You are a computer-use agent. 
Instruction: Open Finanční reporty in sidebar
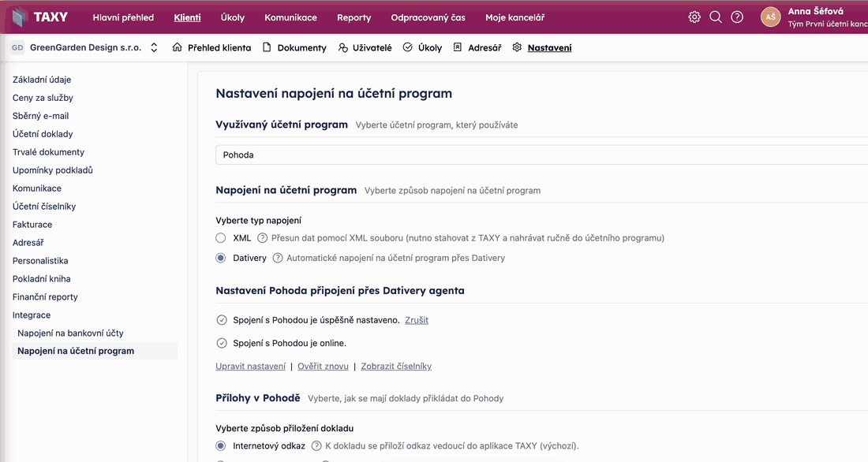pyautogui.click(x=46, y=297)
